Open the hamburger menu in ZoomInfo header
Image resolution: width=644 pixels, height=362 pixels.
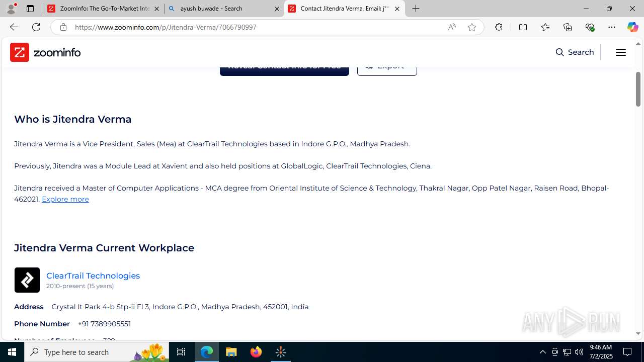621,52
